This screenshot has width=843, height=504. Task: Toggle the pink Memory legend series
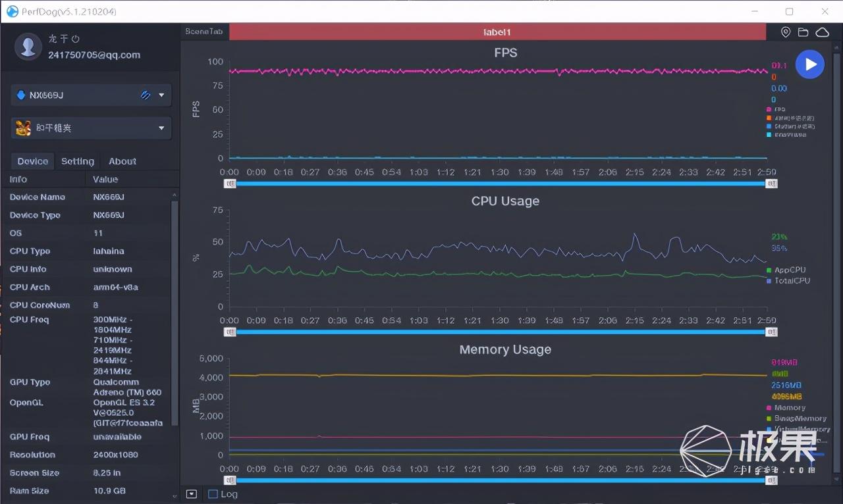pyautogui.click(x=789, y=408)
